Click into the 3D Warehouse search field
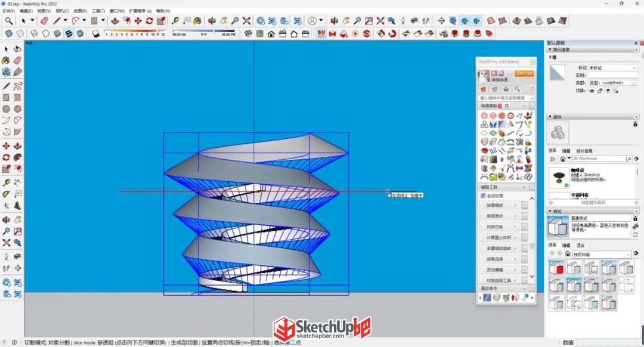Viewport: 644px width, 347px height. (x=599, y=159)
